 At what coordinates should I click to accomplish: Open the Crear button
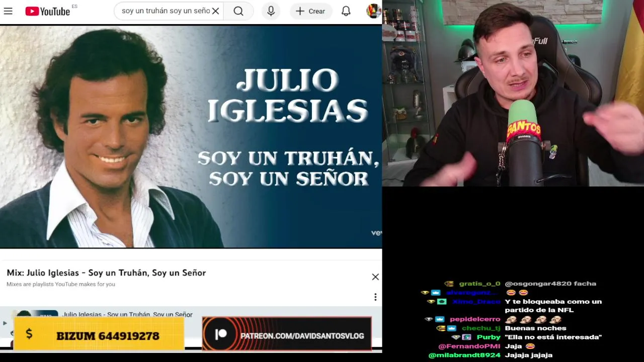(310, 11)
